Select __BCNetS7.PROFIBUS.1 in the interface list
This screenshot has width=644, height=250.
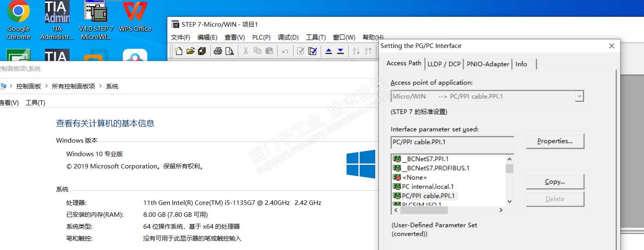(x=436, y=168)
